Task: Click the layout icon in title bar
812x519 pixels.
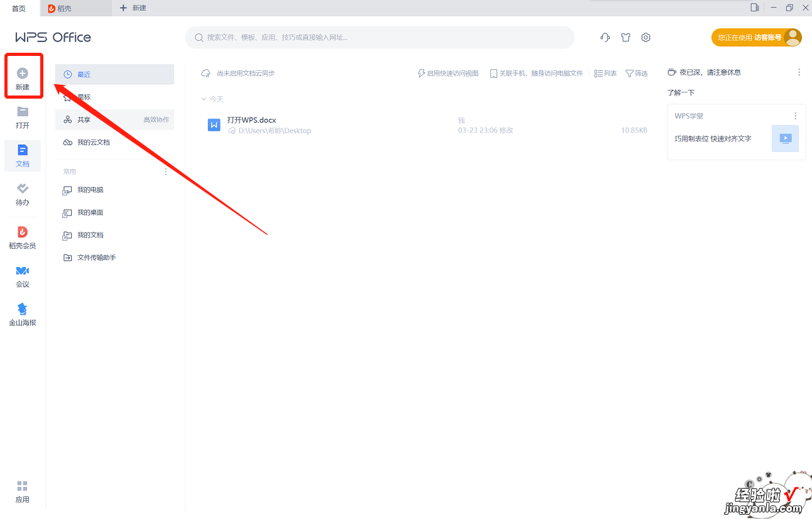Action: (755, 8)
